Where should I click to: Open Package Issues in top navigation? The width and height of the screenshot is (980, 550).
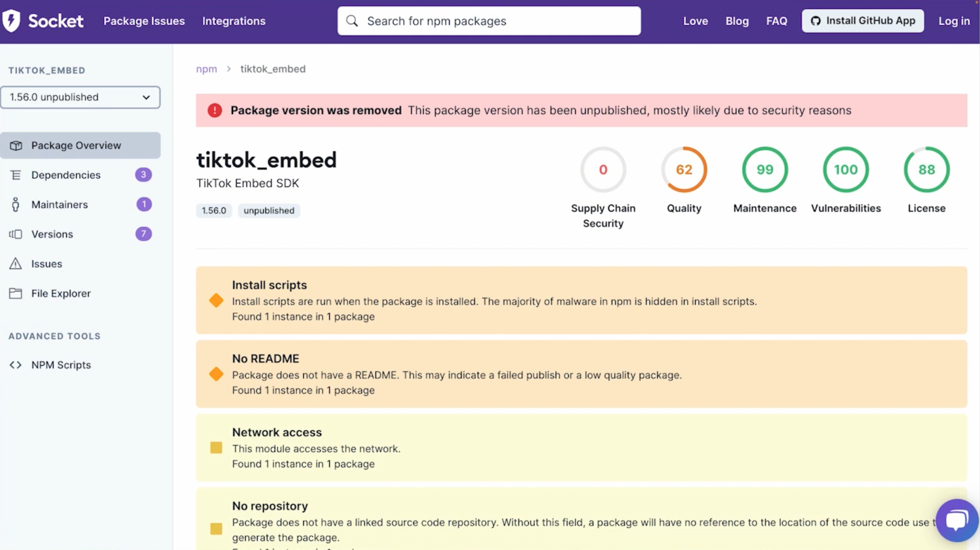pos(144,21)
